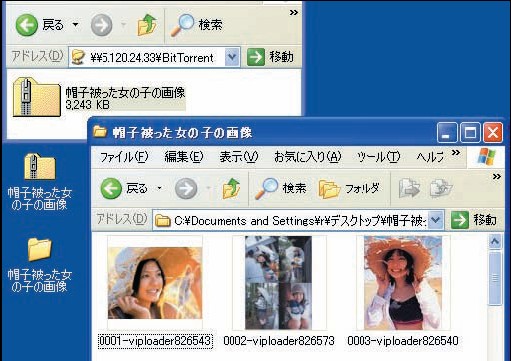
Task: Click the scroll up arrow in front window
Action: coord(495,241)
